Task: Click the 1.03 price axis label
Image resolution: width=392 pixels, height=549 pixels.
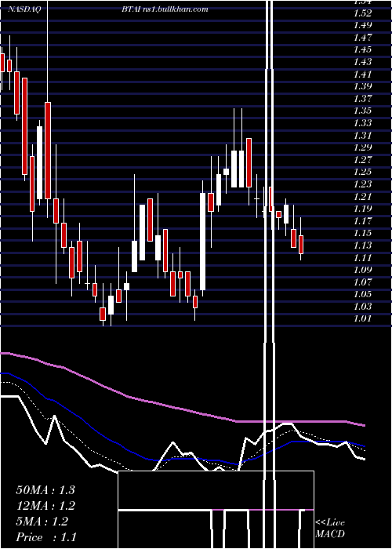Action: coord(362,307)
